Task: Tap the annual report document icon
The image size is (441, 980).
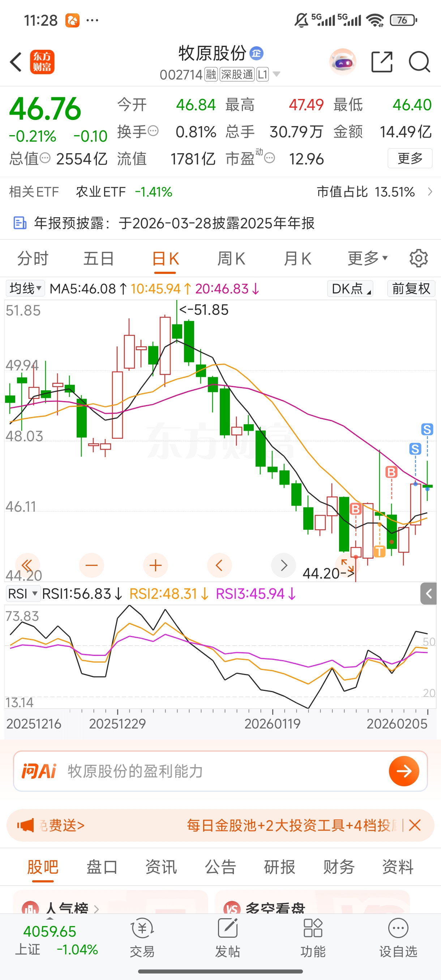Action: coord(20,223)
